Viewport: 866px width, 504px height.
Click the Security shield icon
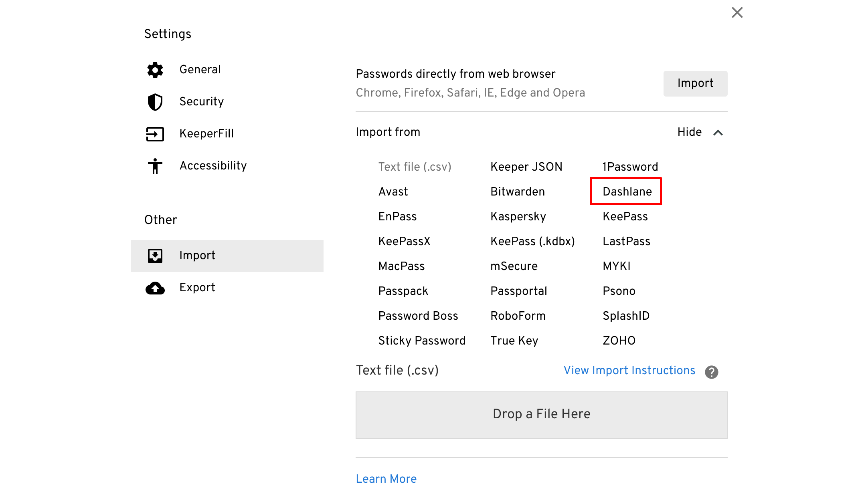point(155,102)
